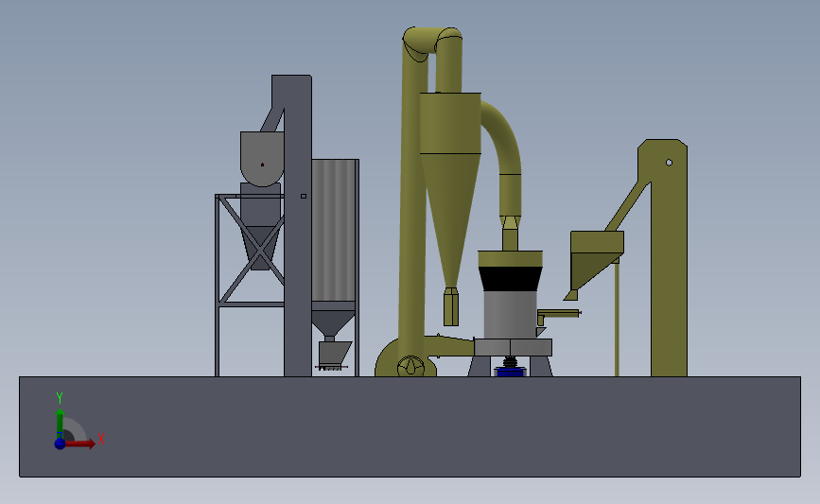Select the cross-braced gray support frame
This screenshot has width=820, height=504.
coord(250,285)
